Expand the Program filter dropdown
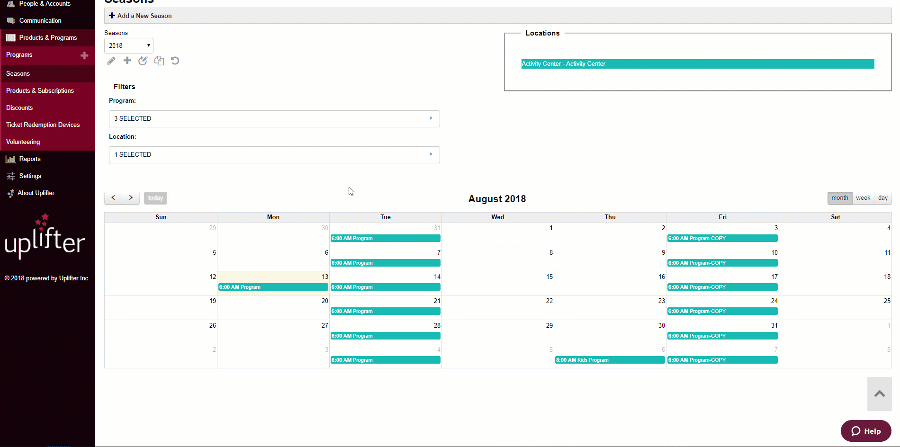 click(274, 119)
